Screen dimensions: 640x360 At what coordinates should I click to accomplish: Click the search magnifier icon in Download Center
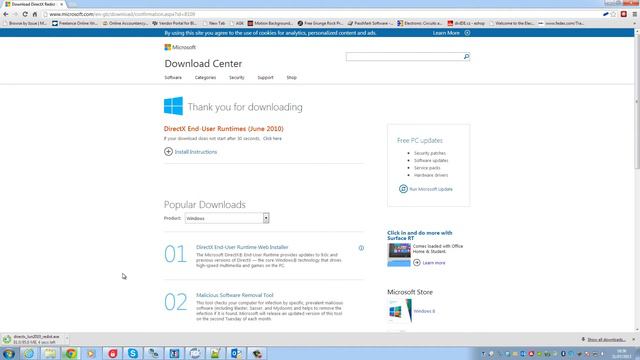[x=466, y=56]
